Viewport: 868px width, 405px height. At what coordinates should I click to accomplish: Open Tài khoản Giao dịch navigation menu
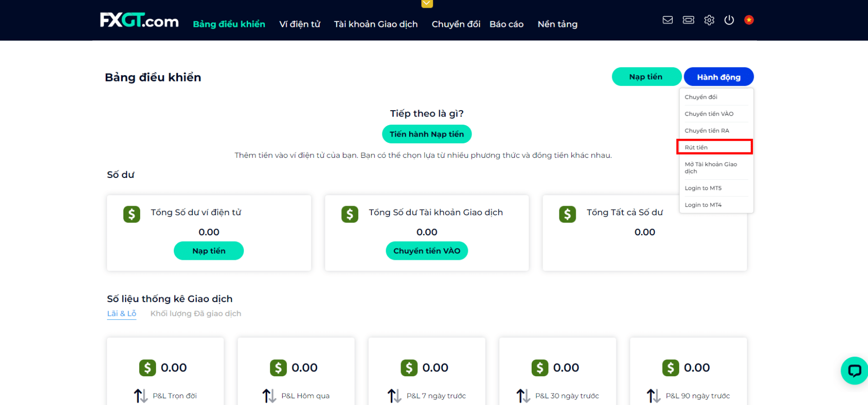pyautogui.click(x=376, y=24)
